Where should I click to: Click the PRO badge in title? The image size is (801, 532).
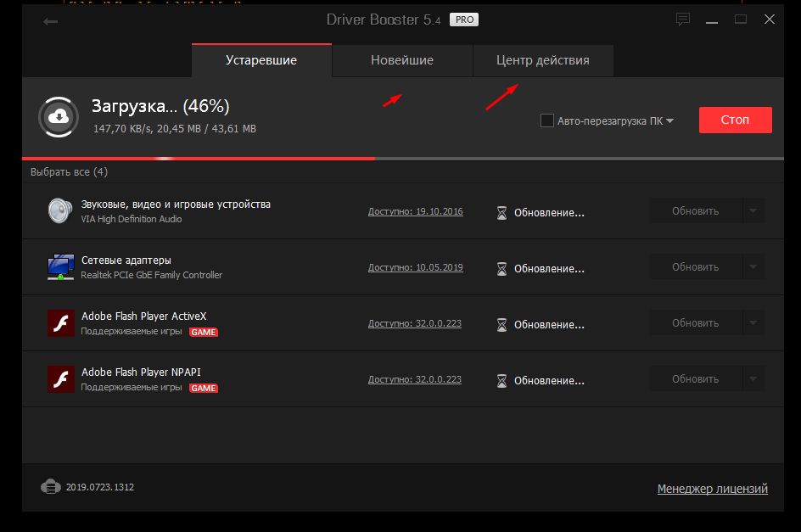(x=464, y=20)
